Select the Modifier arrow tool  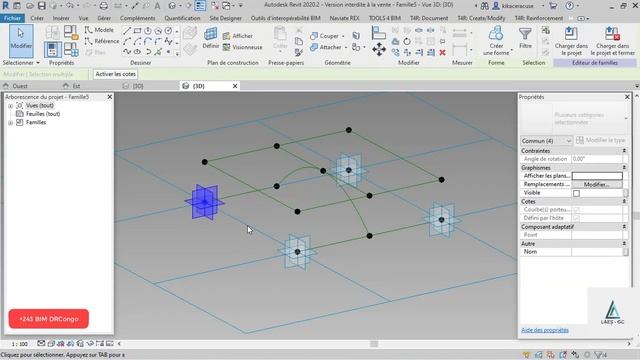point(21,40)
